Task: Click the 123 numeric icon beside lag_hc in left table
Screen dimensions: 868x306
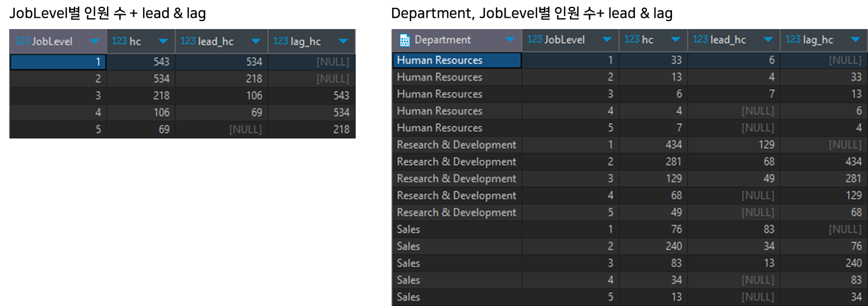Action: click(281, 41)
